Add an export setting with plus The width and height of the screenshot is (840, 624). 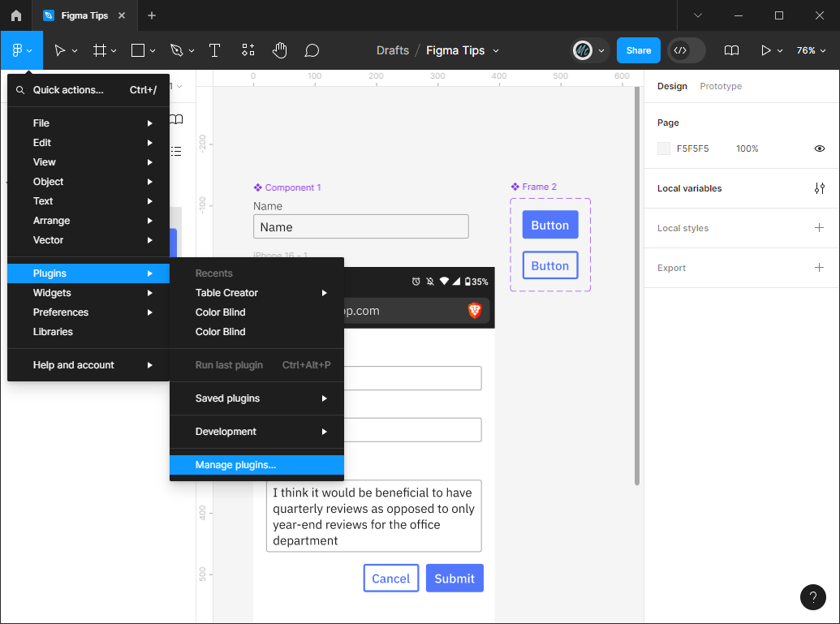819,268
